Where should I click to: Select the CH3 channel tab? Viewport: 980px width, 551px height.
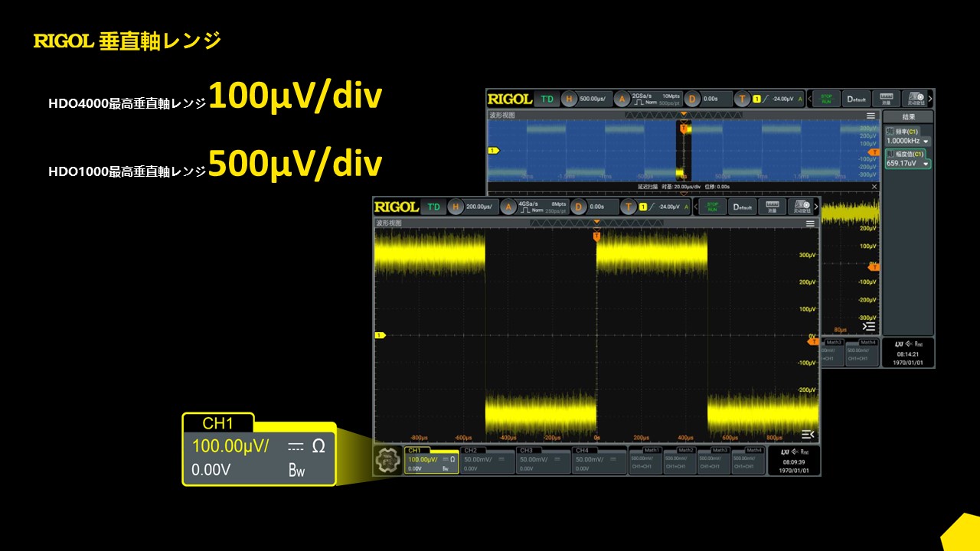543,461
